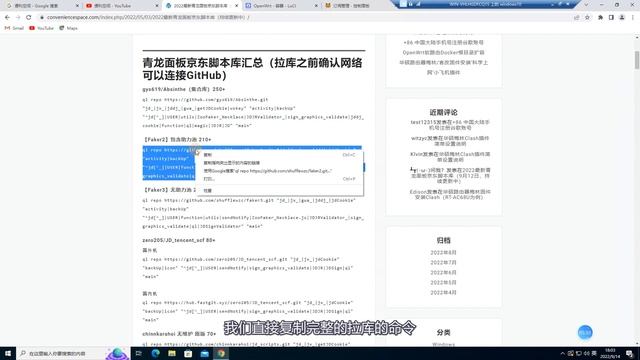Share this page using the address bar icon
The width and height of the screenshot is (640, 360).
[576, 18]
